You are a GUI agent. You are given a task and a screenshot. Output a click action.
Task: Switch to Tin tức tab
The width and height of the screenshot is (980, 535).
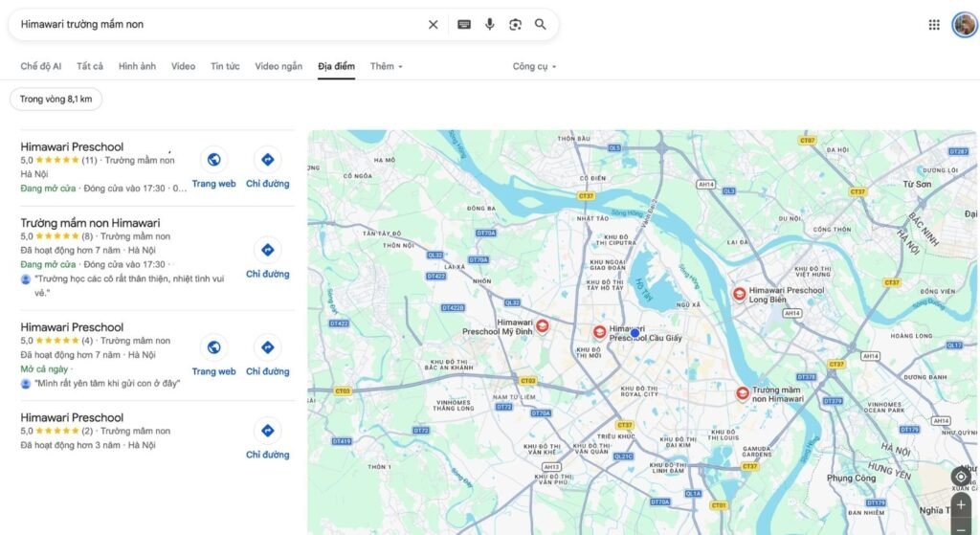click(225, 66)
